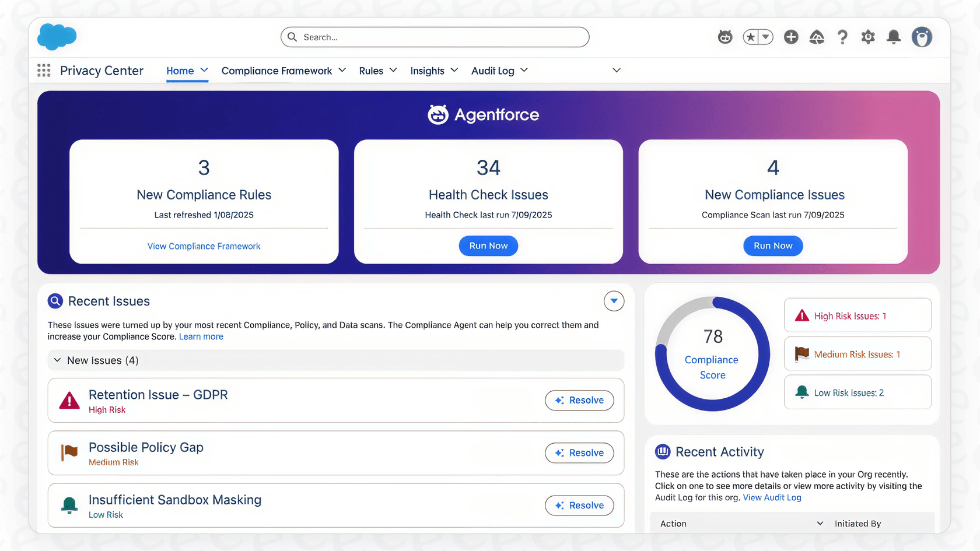Viewport: 980px width, 551px height.
Task: Switch to the Compliance Framework tab
Action: point(276,70)
